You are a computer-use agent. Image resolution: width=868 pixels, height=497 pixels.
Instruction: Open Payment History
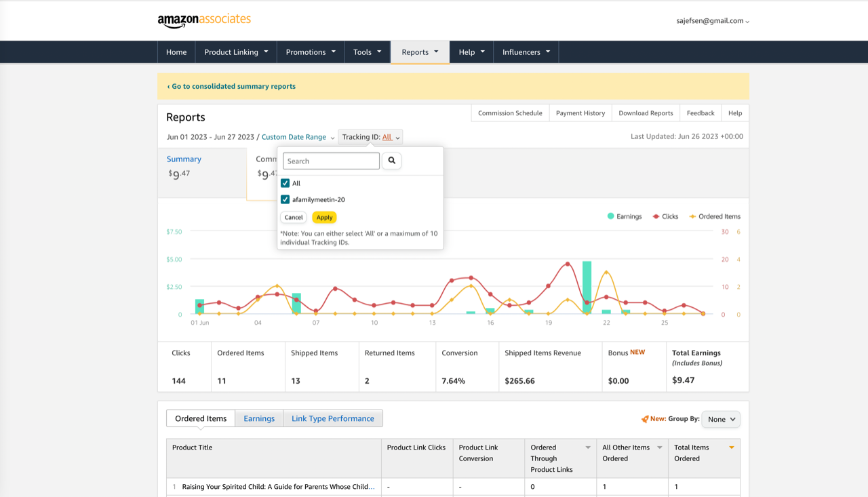pos(580,113)
